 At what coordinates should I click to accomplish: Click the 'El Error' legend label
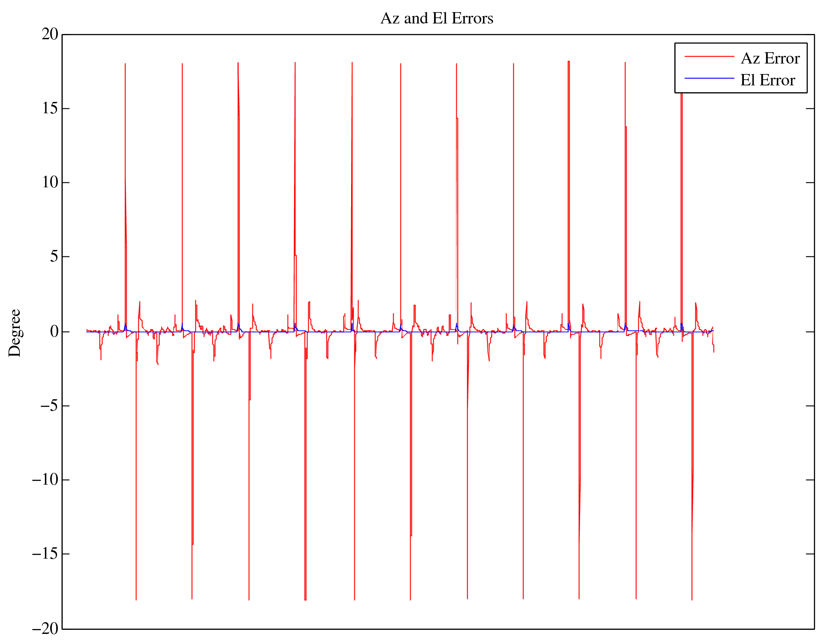pyautogui.click(x=767, y=80)
